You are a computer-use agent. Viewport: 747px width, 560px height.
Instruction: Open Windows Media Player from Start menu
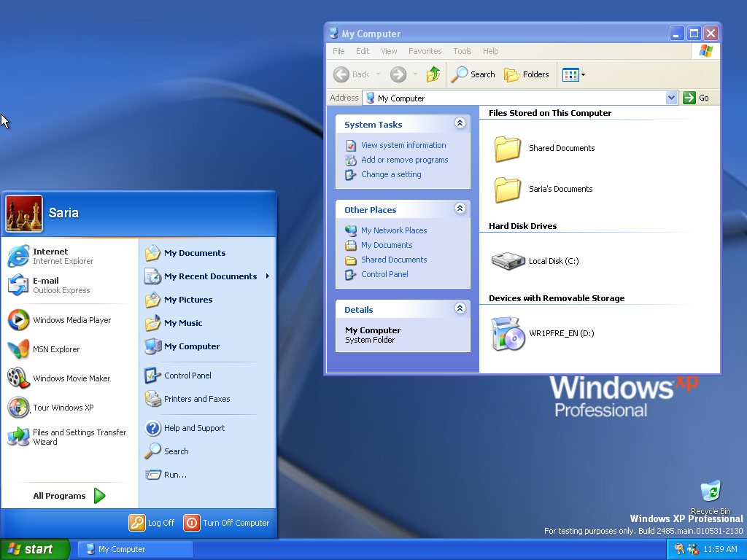tap(71, 320)
